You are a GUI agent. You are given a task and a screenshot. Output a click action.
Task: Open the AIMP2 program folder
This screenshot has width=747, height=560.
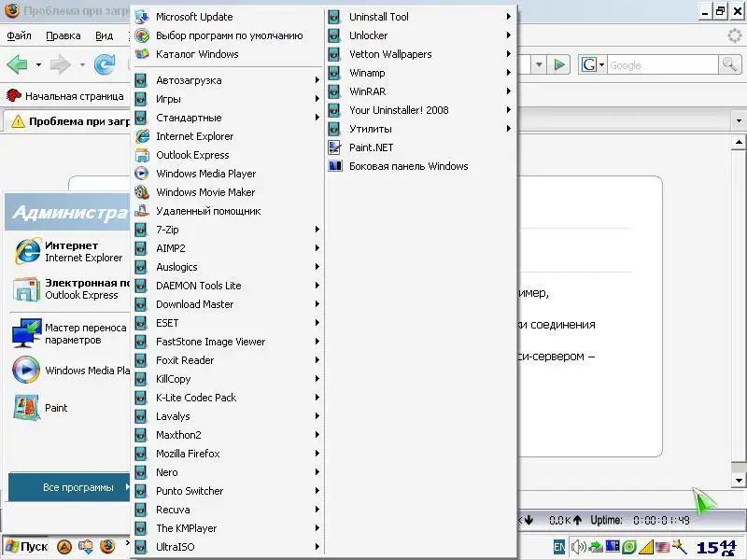228,247
